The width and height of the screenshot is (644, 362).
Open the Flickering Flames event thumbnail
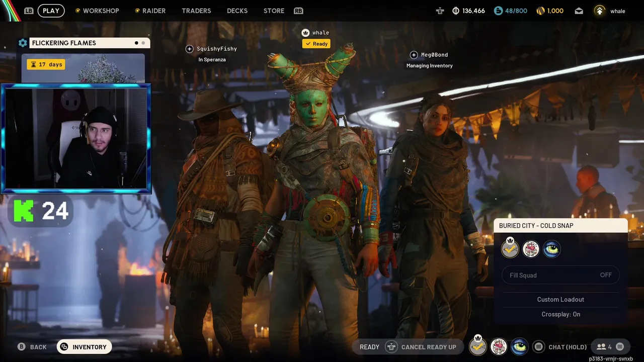(x=83, y=68)
